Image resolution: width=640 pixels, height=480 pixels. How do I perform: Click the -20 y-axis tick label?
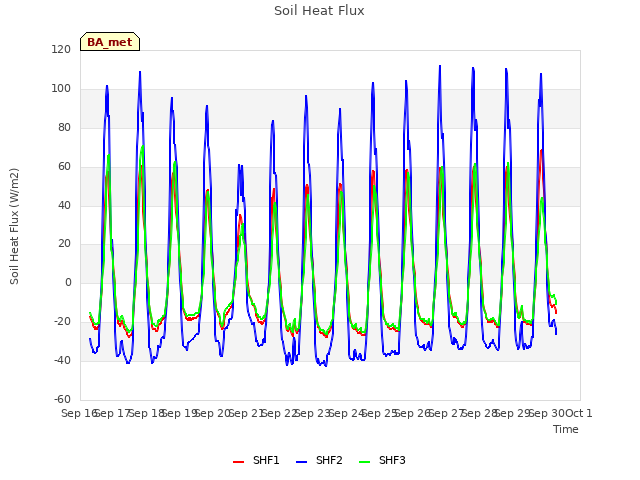coord(62,322)
